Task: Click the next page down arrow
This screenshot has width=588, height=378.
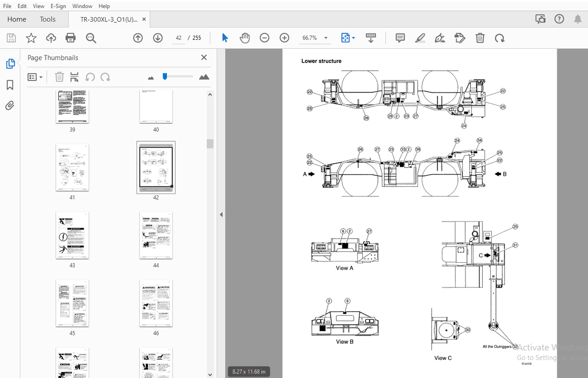Action: [157, 37]
